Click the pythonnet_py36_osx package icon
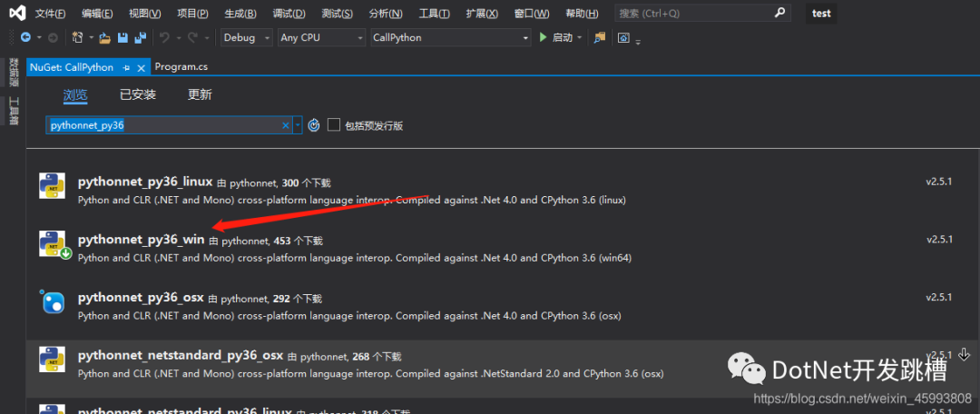 (x=52, y=301)
